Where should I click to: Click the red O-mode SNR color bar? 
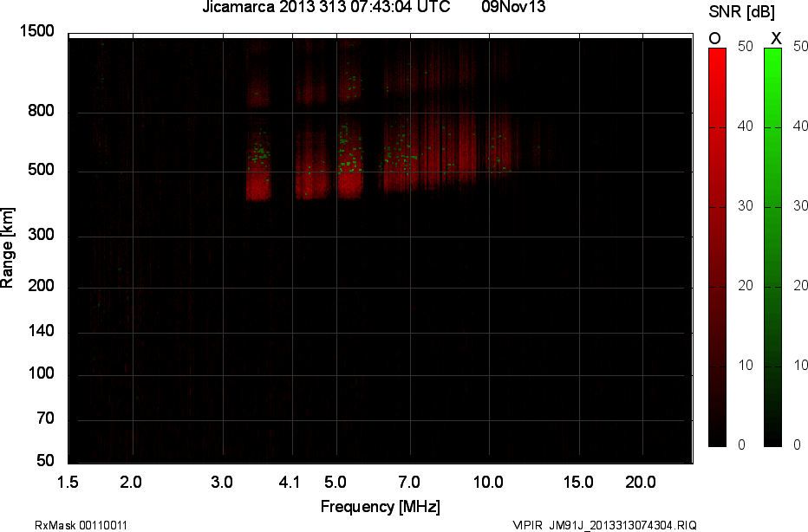click(x=717, y=247)
